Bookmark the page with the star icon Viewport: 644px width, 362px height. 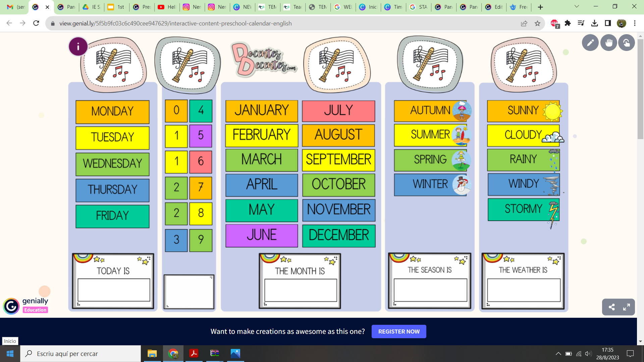(x=538, y=23)
